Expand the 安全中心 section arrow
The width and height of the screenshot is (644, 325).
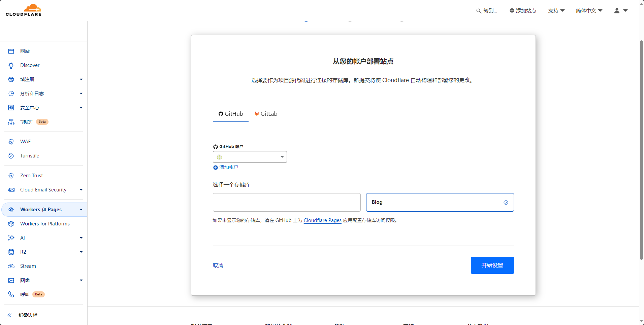click(81, 108)
